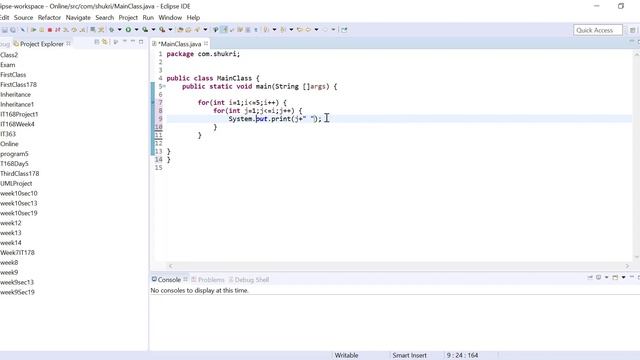The width and height of the screenshot is (640, 360).
Task: Click the Previous Annotation icon
Action: [x=282, y=30]
